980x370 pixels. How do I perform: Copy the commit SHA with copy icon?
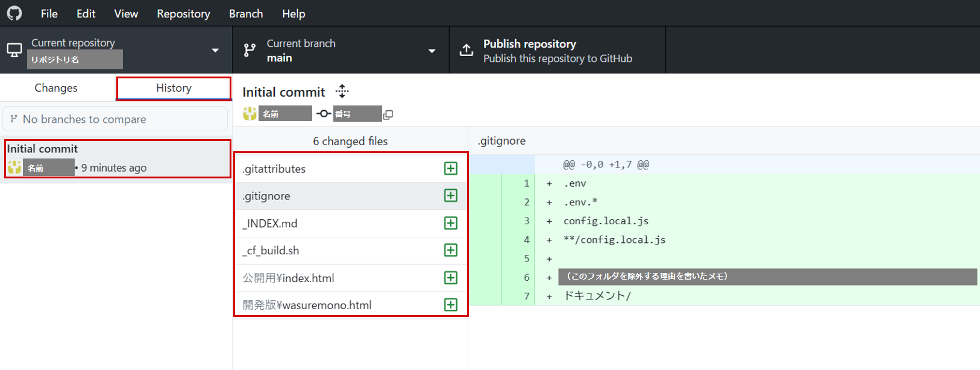coord(388,114)
